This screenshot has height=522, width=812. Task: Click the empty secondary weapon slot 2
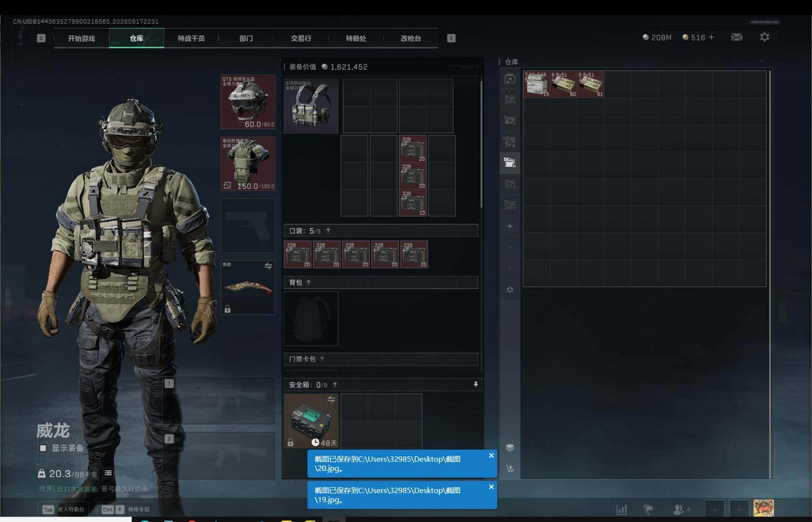(220, 455)
